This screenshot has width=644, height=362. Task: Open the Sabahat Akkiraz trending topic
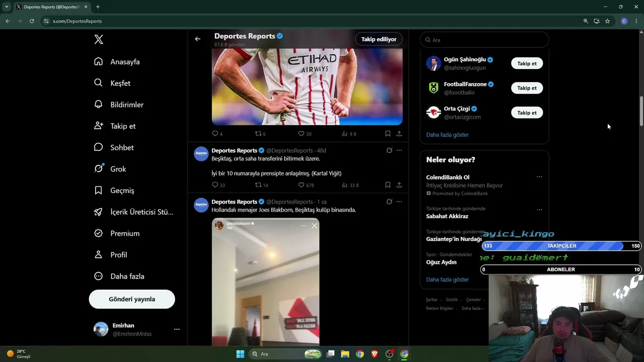447,216
